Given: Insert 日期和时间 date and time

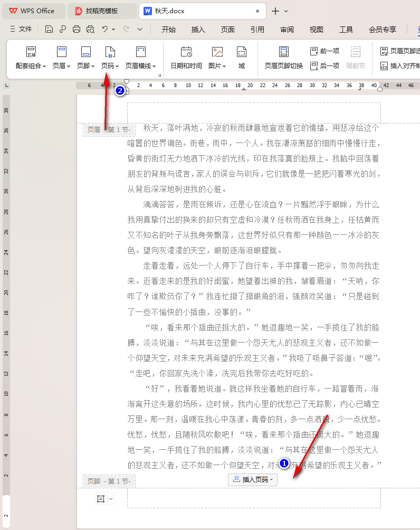Looking at the screenshot, I should point(186,58).
